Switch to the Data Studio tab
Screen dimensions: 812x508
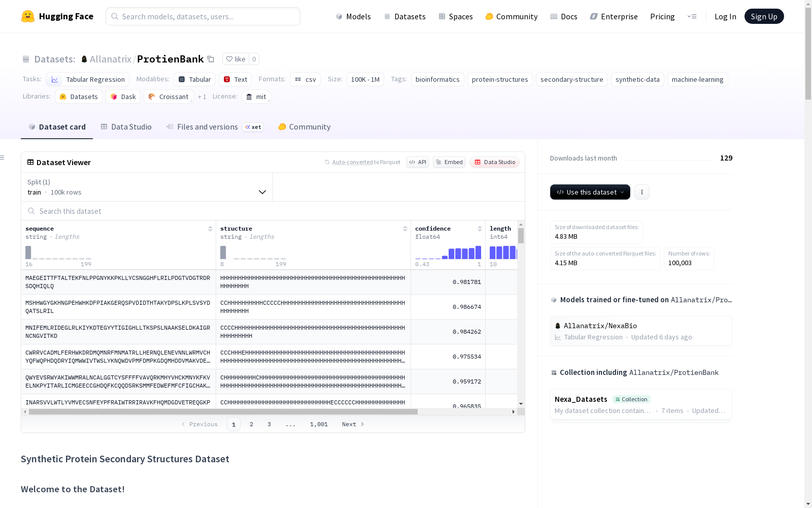(126, 127)
